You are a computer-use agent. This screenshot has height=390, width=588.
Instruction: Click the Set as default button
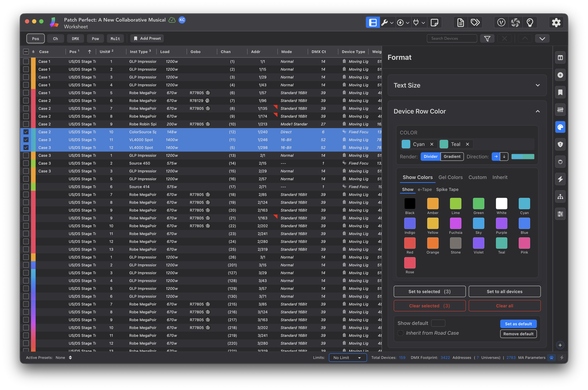(518, 324)
